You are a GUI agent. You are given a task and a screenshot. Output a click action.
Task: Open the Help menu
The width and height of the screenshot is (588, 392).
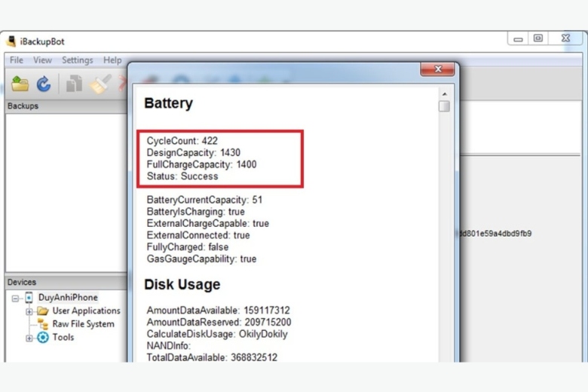pos(112,60)
